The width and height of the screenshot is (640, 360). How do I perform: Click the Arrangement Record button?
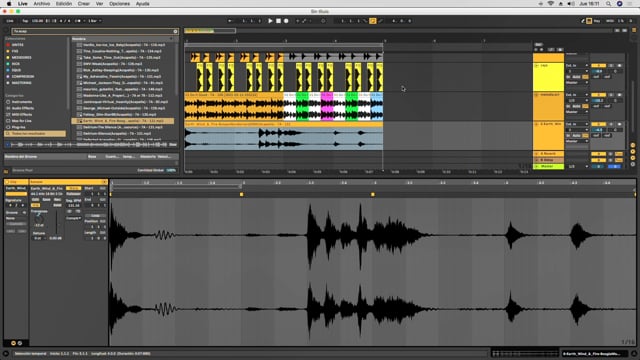point(286,21)
